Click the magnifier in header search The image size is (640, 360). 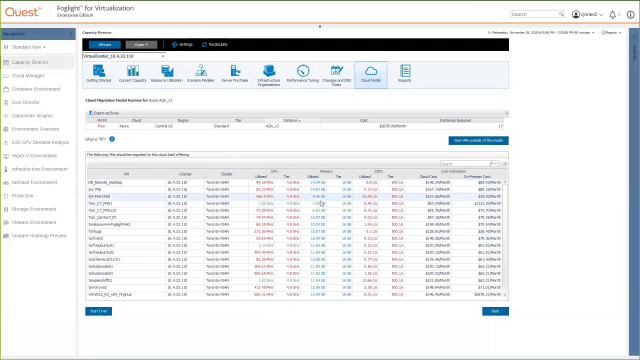click(561, 14)
